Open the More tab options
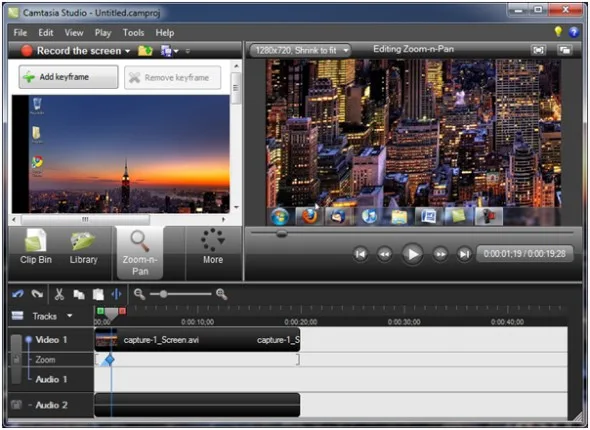Viewport: 590px width, 430px height. pos(213,247)
